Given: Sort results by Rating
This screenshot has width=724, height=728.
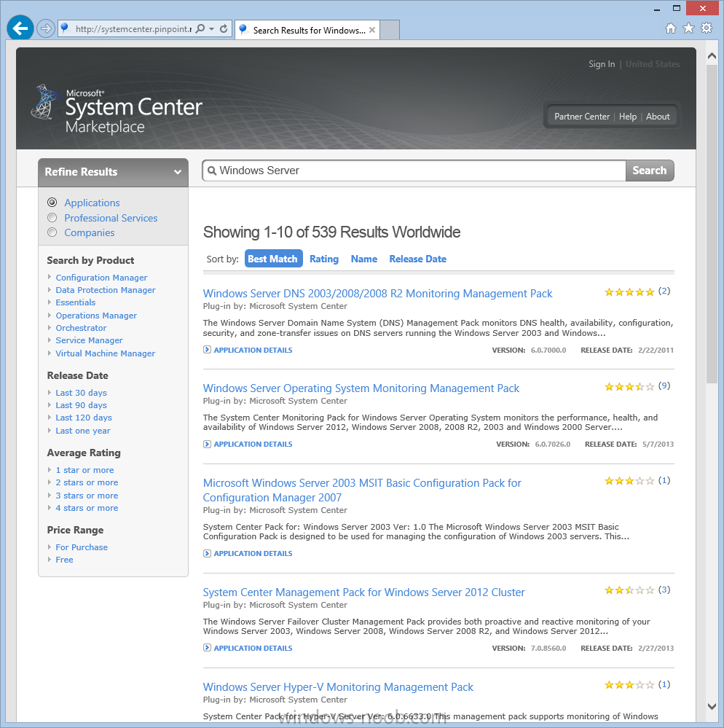Looking at the screenshot, I should (324, 259).
